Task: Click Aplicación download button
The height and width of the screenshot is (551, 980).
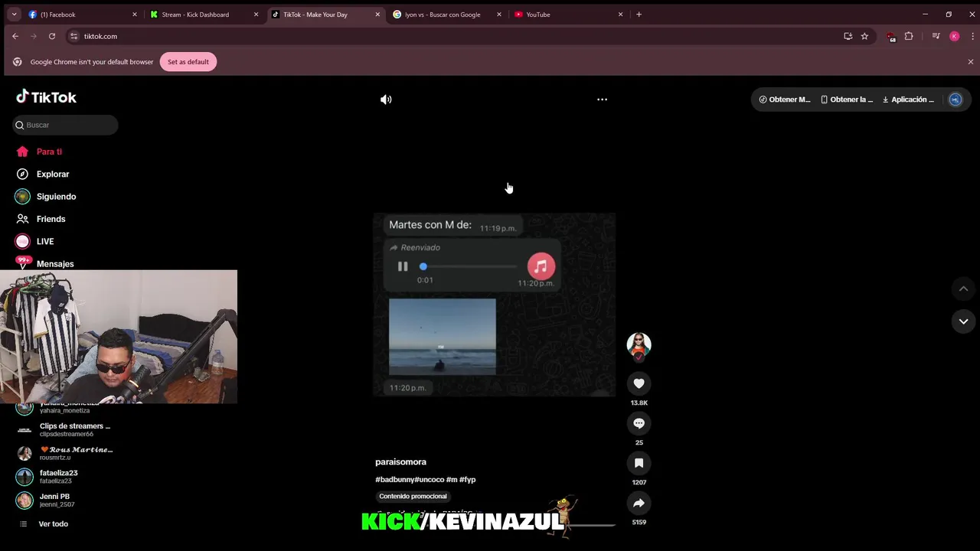Action: tap(909, 99)
